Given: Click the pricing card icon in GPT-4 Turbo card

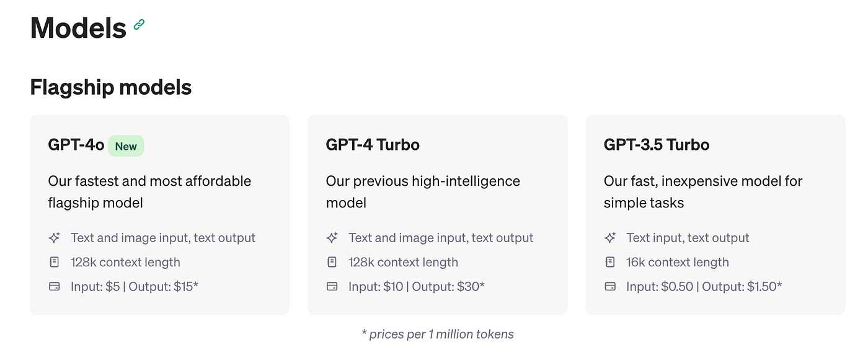Looking at the screenshot, I should pos(332,287).
